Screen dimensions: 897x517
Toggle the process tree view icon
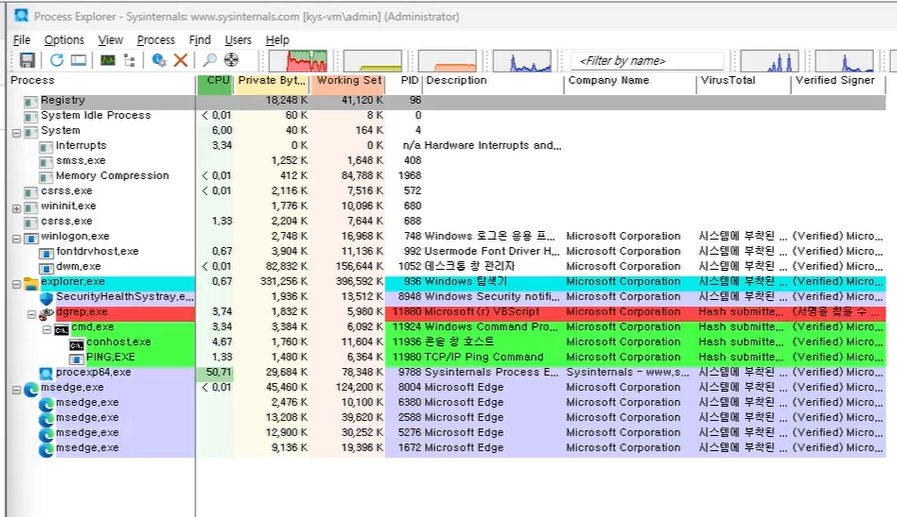coord(129,60)
